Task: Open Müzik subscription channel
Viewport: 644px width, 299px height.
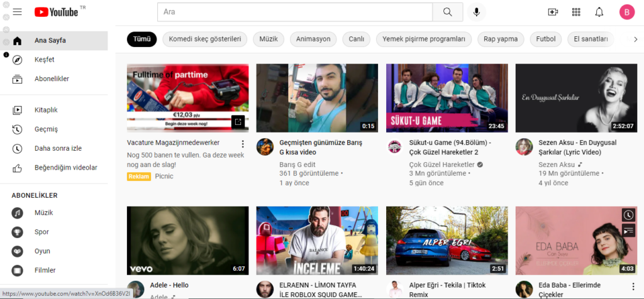Action: pyautogui.click(x=54, y=213)
